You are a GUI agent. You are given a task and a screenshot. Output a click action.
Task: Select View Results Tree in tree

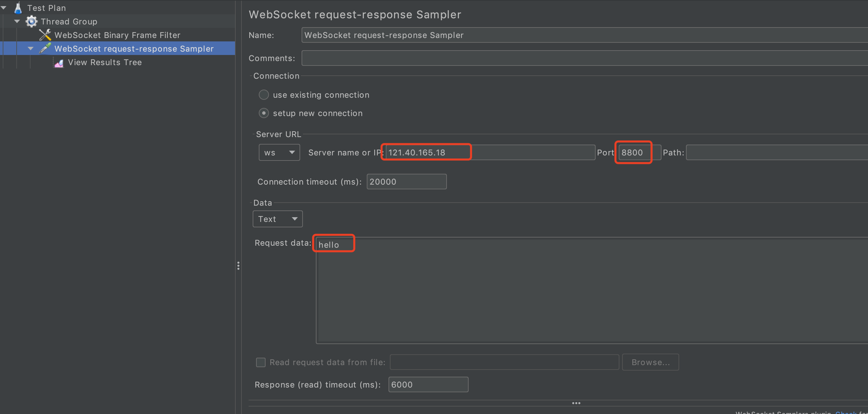pyautogui.click(x=105, y=62)
